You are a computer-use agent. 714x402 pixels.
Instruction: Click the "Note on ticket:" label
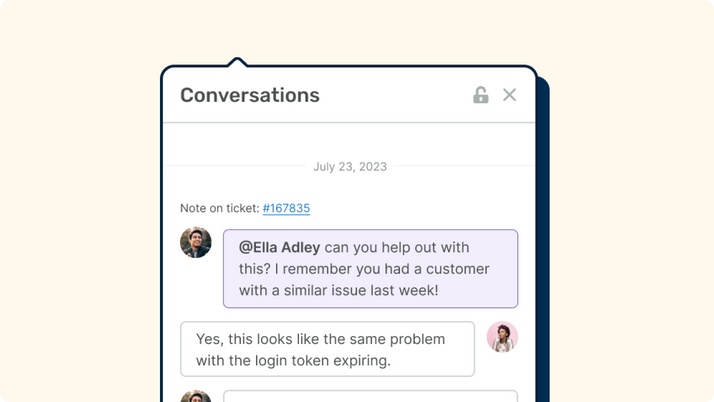pos(219,208)
